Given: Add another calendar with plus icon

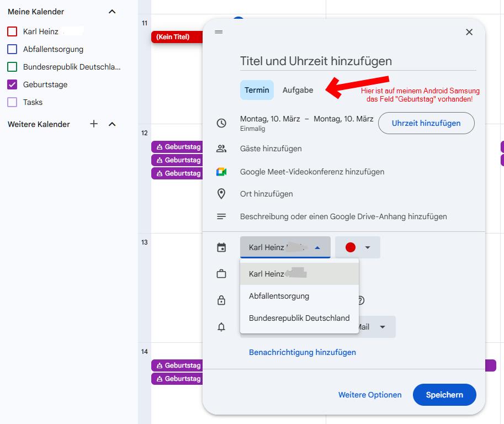Looking at the screenshot, I should coord(94,124).
